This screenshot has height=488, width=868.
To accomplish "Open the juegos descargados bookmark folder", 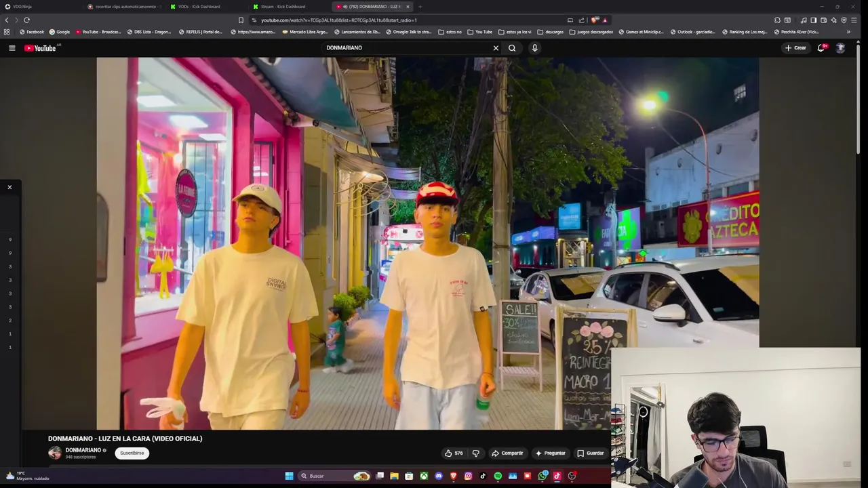I will point(591,32).
